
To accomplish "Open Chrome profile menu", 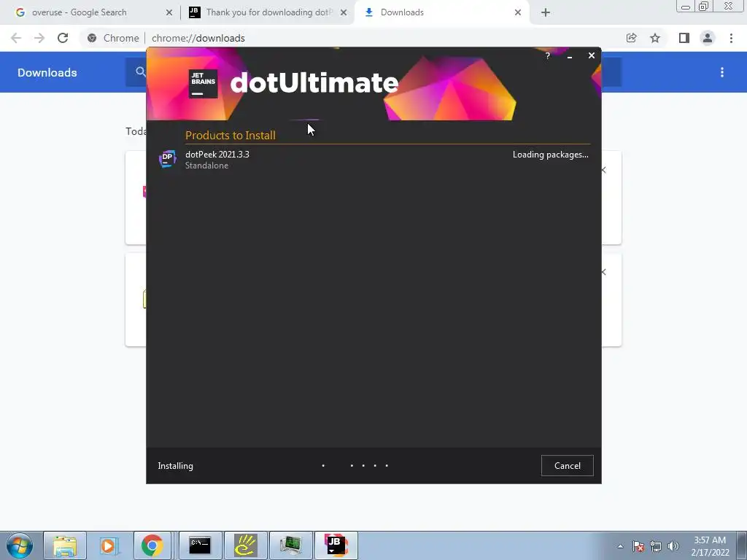I will pyautogui.click(x=708, y=38).
